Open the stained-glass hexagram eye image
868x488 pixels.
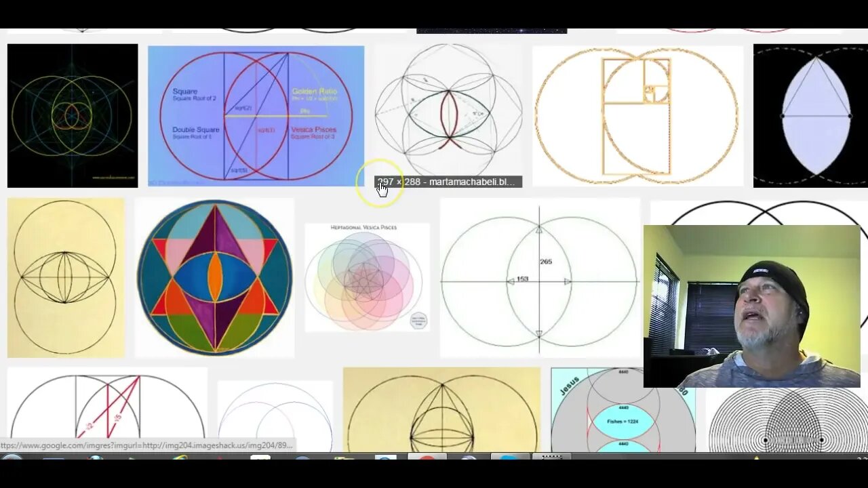click(x=214, y=277)
